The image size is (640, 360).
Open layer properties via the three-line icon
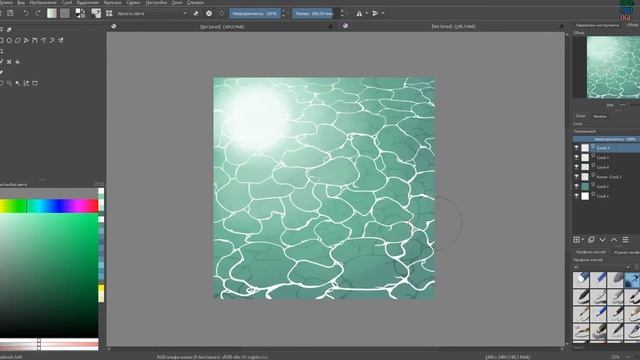(x=625, y=240)
